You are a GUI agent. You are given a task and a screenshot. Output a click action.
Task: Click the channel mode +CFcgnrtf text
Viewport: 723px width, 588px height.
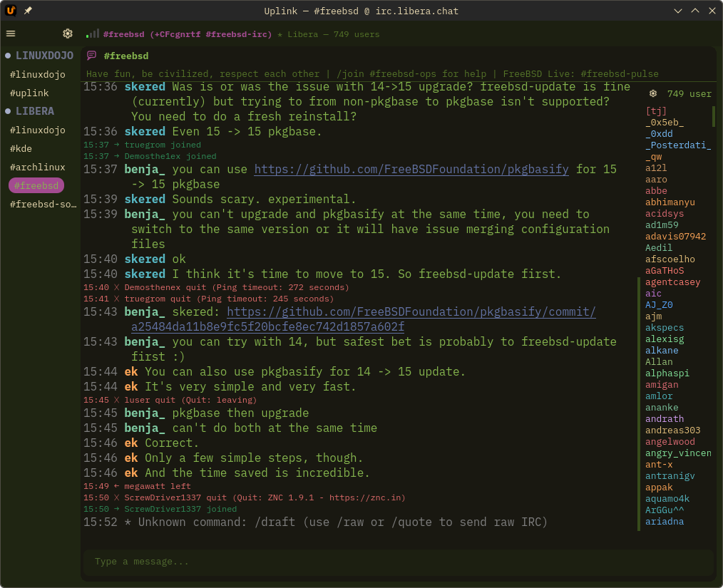pyautogui.click(x=175, y=34)
